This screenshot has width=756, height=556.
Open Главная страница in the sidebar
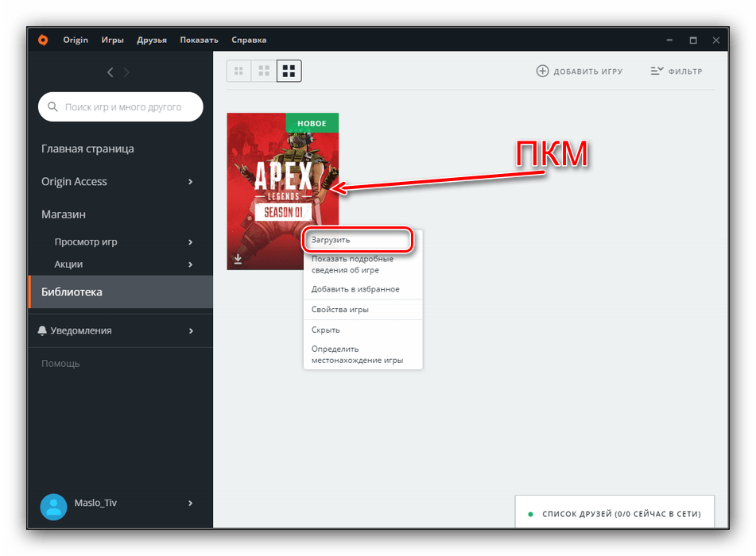(x=87, y=149)
